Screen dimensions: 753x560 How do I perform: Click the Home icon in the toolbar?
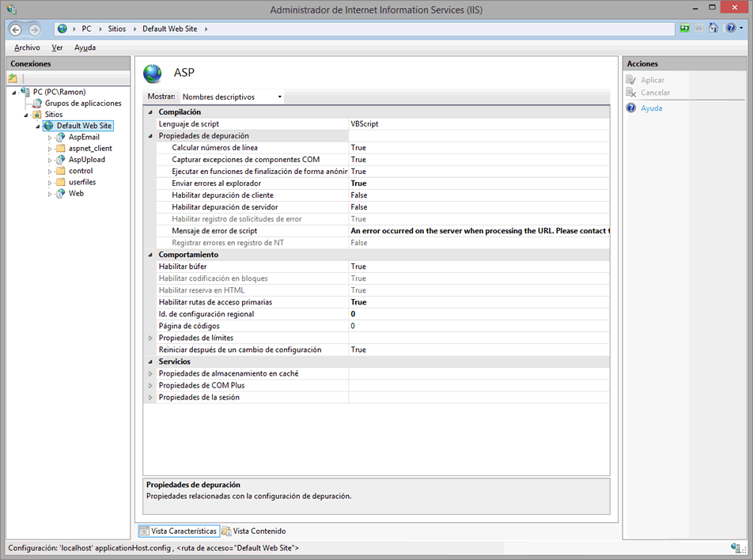[713, 28]
